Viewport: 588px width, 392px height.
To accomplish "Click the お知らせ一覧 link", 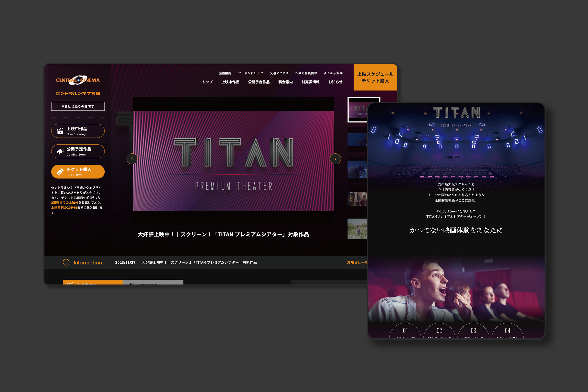I will click(357, 262).
